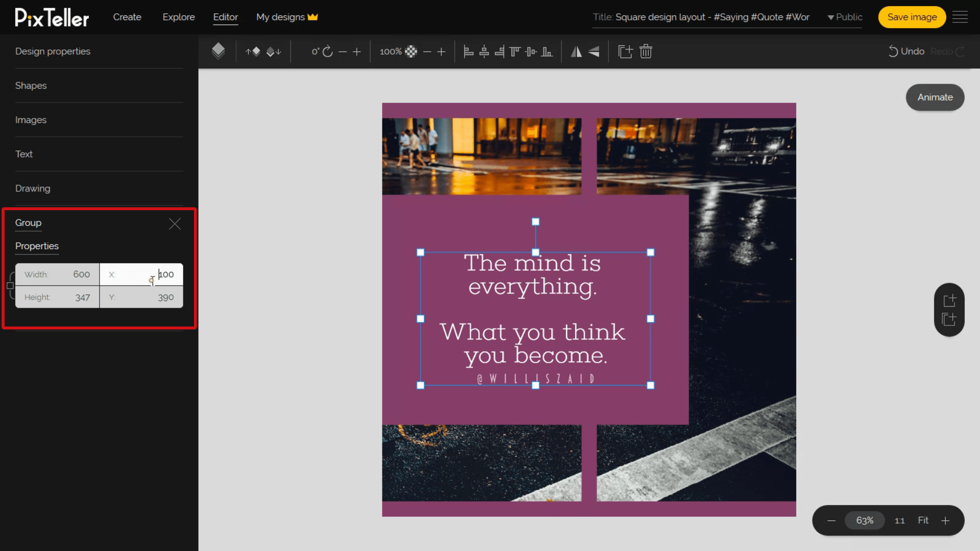Save the current image design
This screenshot has width=980, height=551.
pos(912,17)
